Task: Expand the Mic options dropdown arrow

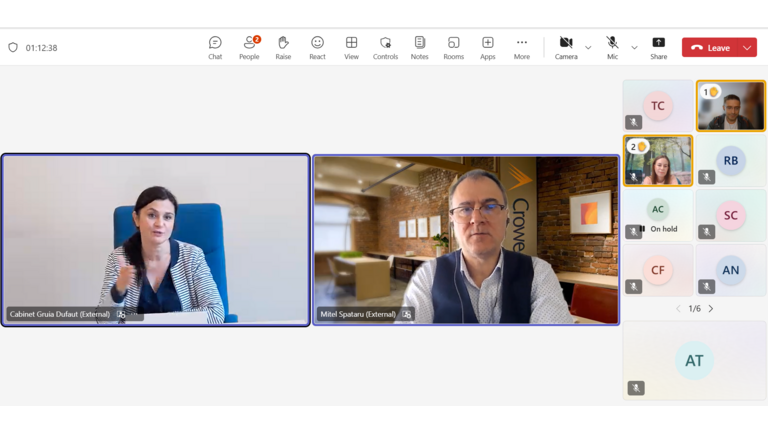Action: click(634, 48)
